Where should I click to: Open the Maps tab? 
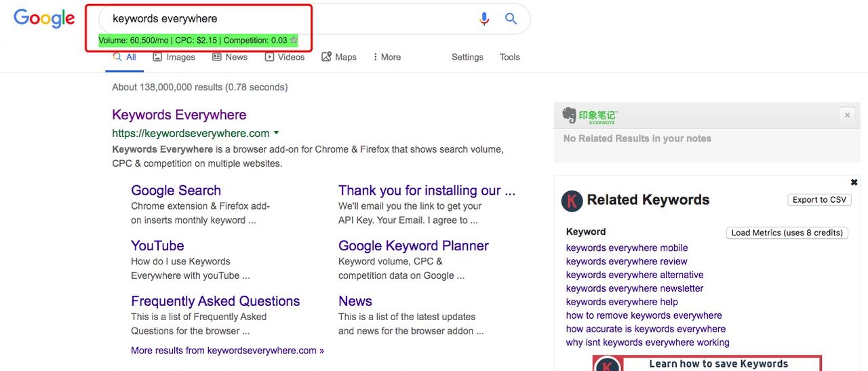[339, 57]
